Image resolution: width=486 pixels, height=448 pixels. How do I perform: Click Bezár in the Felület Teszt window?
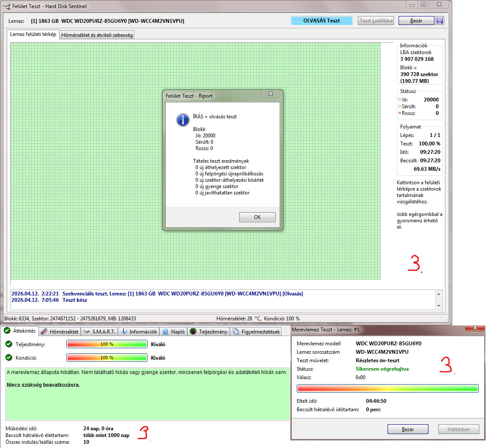(x=416, y=20)
